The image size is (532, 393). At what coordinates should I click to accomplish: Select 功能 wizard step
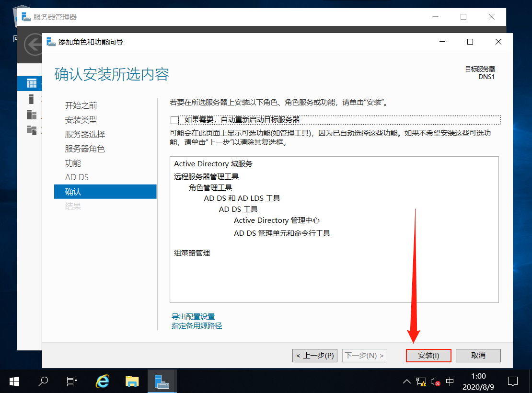point(73,163)
